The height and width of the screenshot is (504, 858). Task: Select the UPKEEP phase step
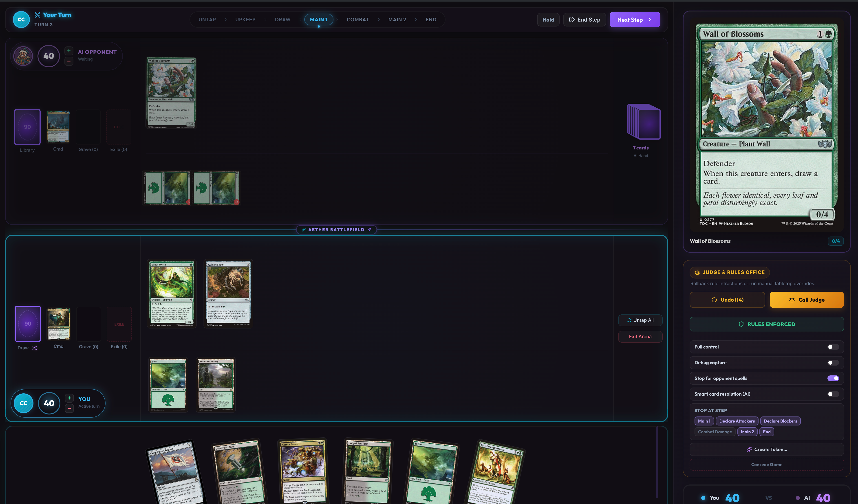tap(245, 19)
